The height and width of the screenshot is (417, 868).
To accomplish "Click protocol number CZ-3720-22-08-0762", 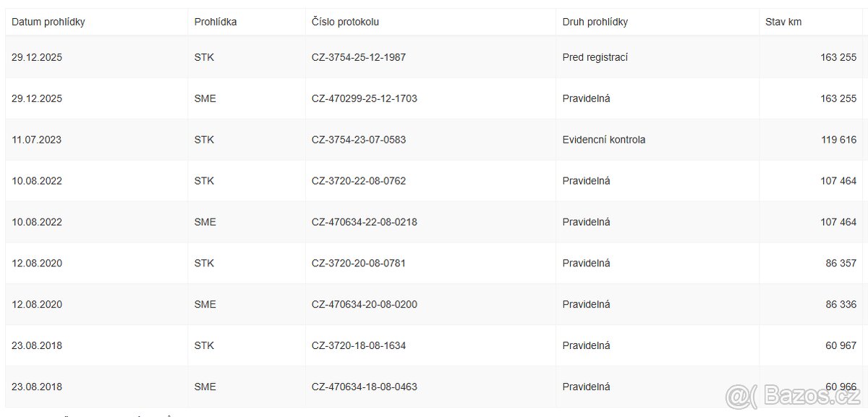I will (x=359, y=181).
